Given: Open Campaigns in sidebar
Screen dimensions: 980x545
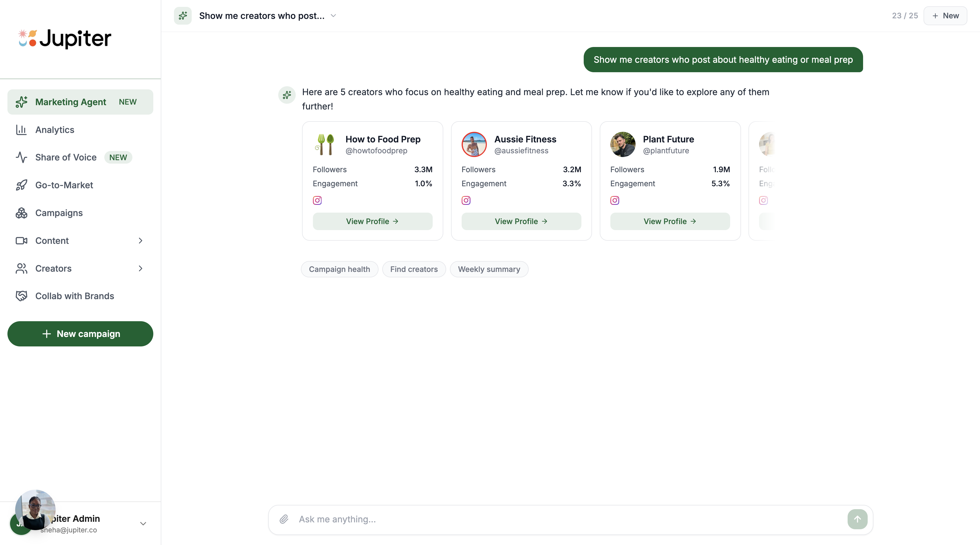Looking at the screenshot, I should click(x=58, y=213).
